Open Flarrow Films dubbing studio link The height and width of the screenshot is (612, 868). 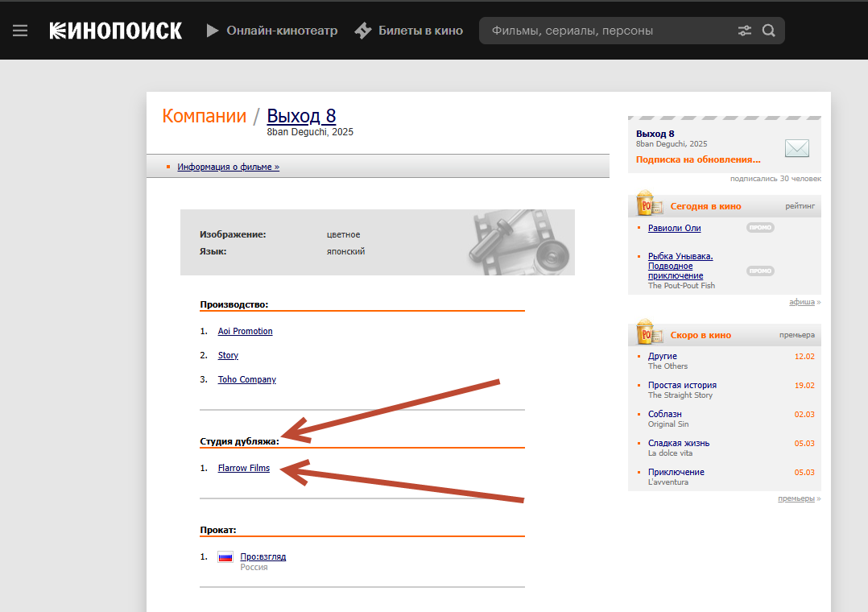pos(243,468)
